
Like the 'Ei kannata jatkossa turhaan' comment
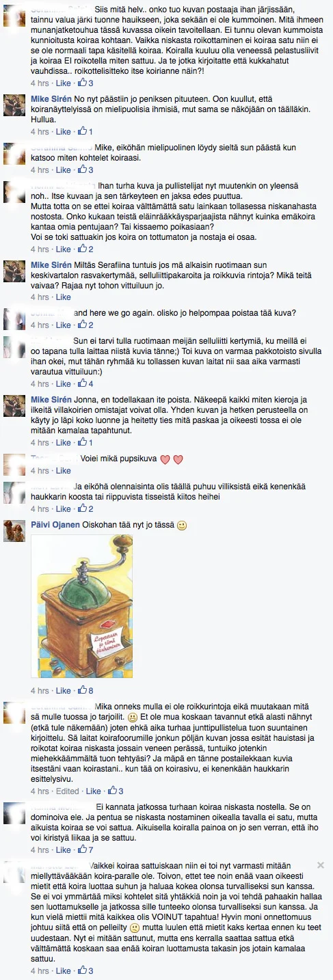(x=63, y=849)
